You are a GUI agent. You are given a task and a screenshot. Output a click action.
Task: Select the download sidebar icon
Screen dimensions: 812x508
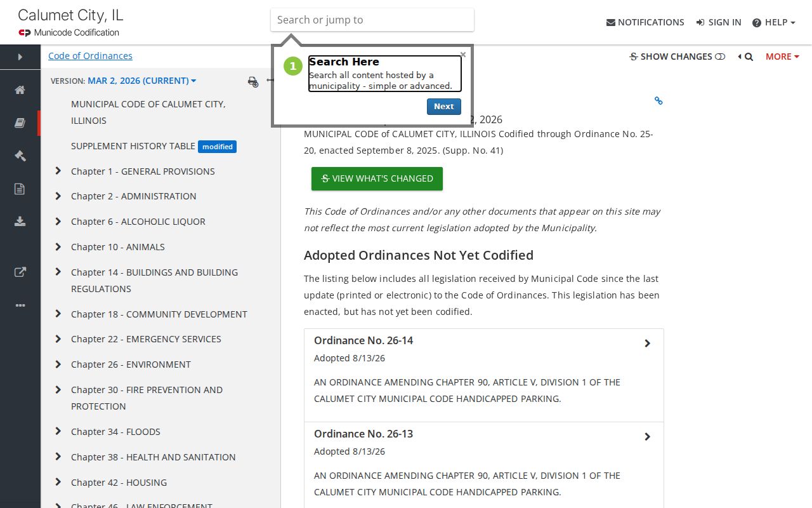[x=20, y=222]
